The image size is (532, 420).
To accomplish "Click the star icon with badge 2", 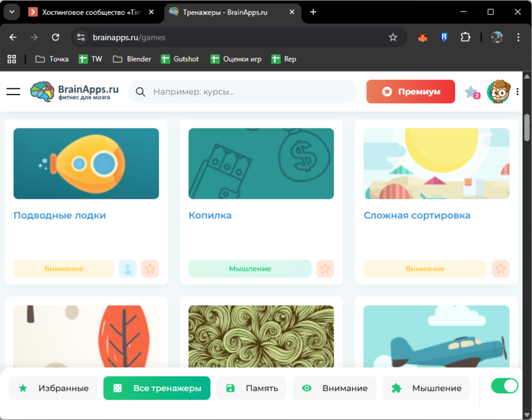I will pos(471,92).
